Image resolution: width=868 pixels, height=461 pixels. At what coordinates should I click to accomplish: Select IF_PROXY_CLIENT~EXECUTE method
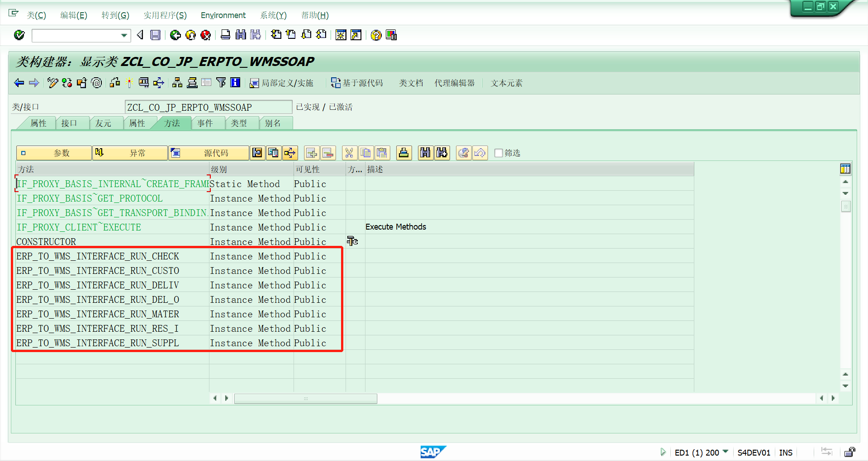(79, 227)
